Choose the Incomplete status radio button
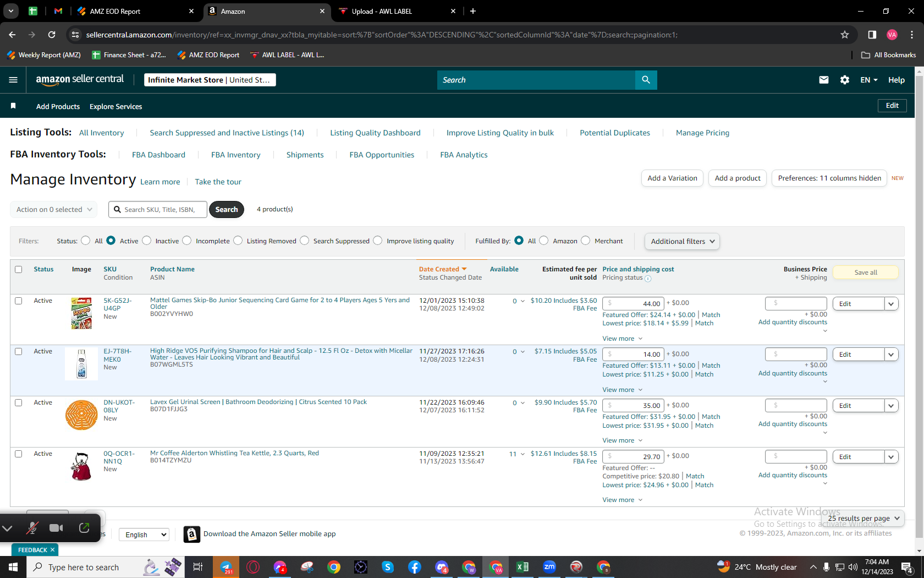Screen dimensions: 924x578 tap(187, 241)
